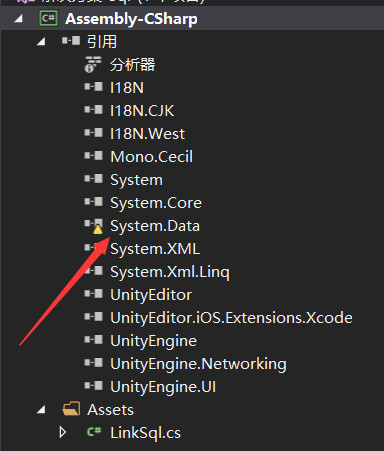Collapse the Assembly-CSharp project node
The width and height of the screenshot is (384, 451).
(x=19, y=19)
